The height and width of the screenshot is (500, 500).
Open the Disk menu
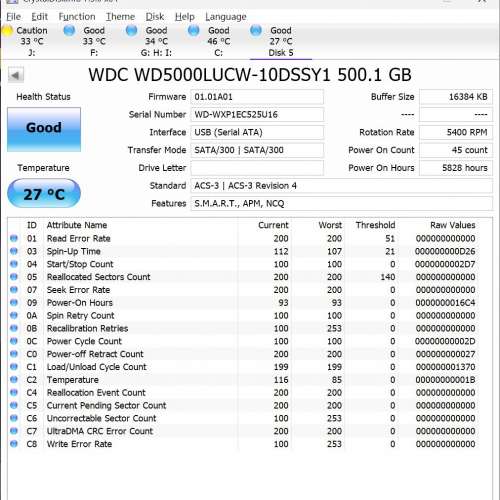[155, 17]
